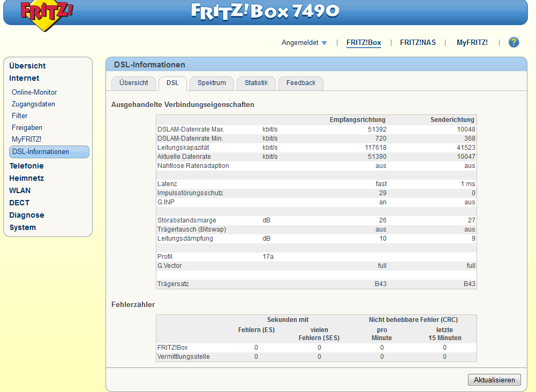Click the Senderichtung column header

(x=452, y=120)
